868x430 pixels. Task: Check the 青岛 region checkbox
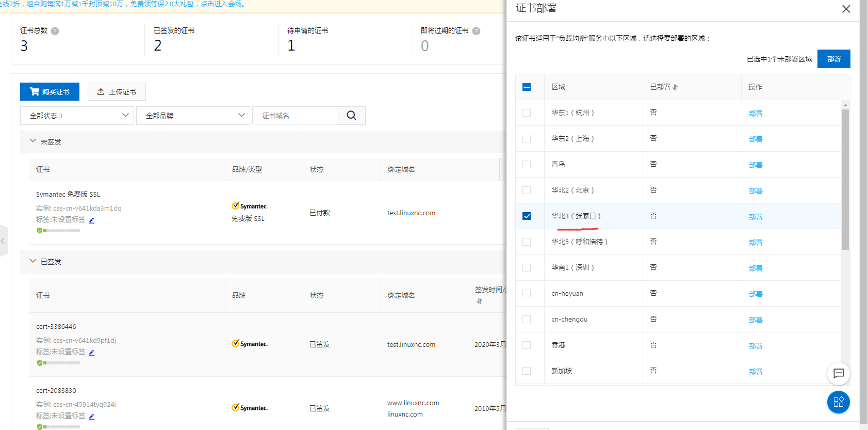(527, 164)
